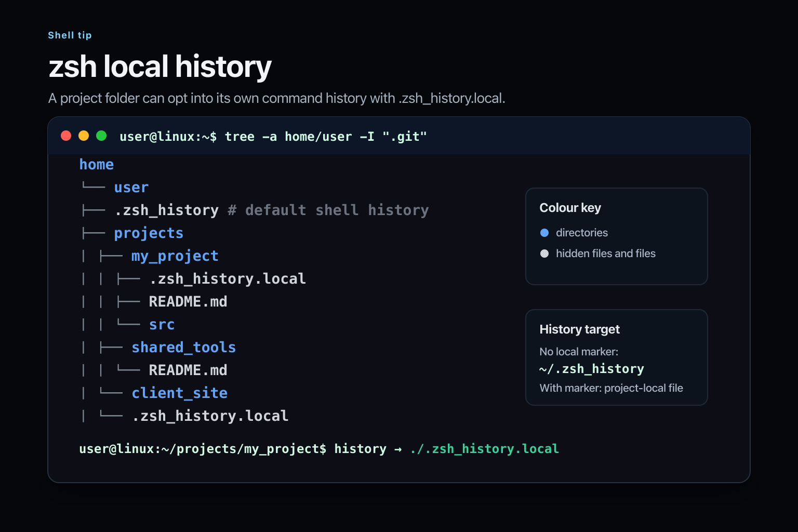The image size is (798, 532).
Task: Click the yellow minimize dot in terminal header
Action: pyautogui.click(x=84, y=136)
